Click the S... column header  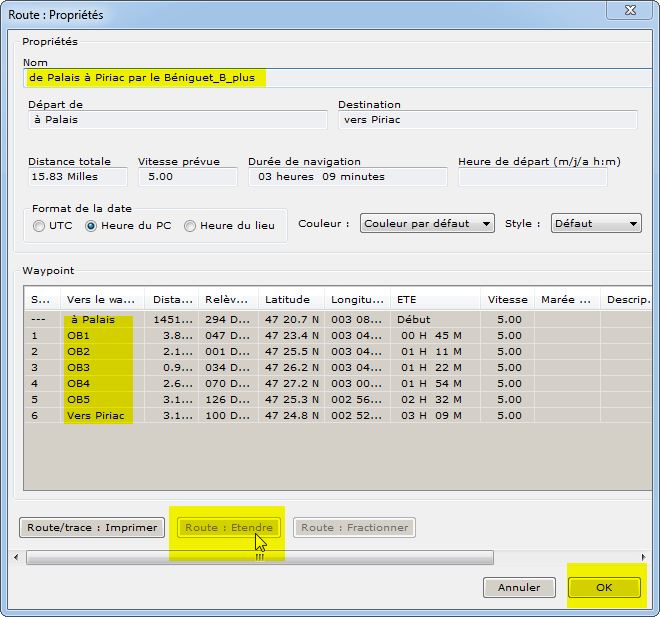[x=42, y=300]
